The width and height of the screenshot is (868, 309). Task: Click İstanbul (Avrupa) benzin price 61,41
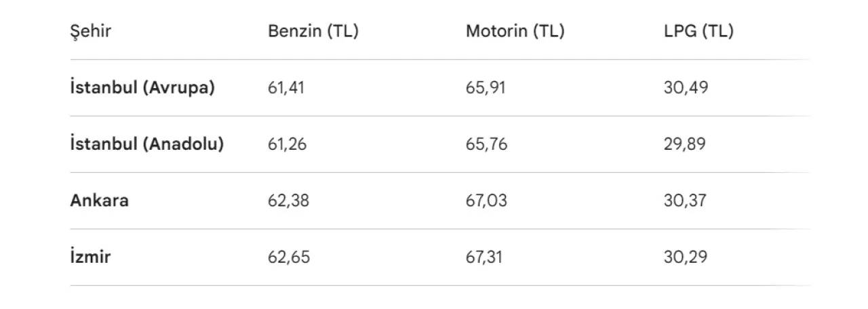286,88
